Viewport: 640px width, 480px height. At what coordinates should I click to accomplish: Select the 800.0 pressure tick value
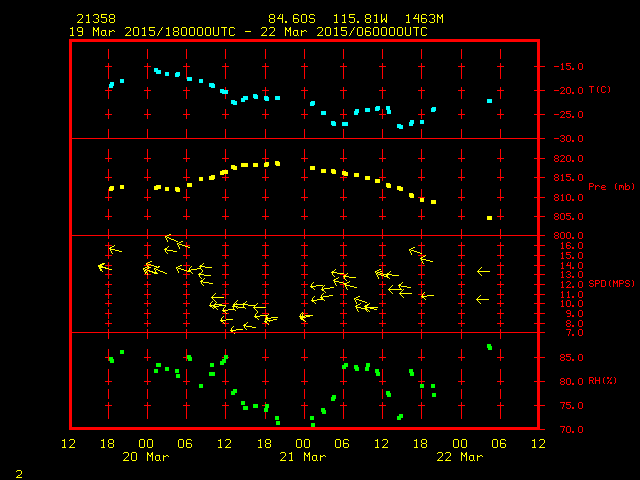pyautogui.click(x=569, y=236)
